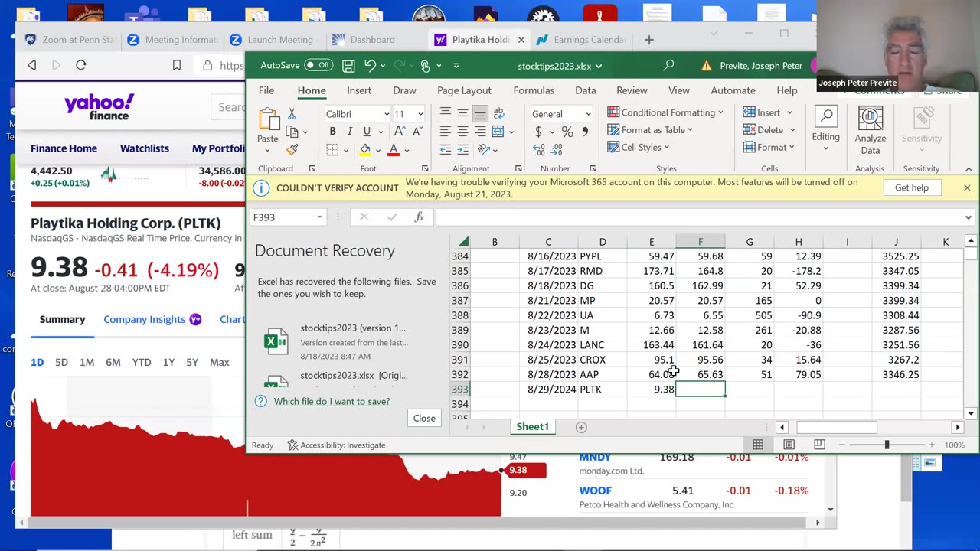Open the File menu
980x551 pixels.
266,90
